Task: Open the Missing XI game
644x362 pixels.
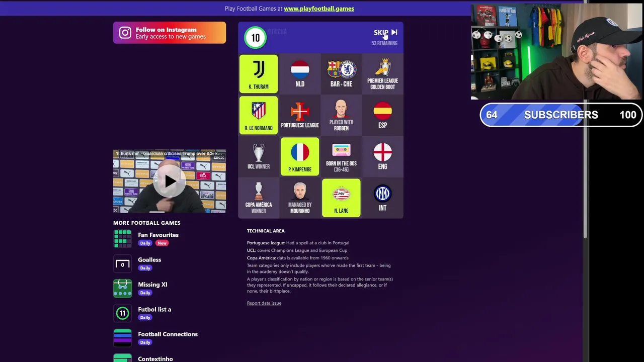Action: coord(152,285)
